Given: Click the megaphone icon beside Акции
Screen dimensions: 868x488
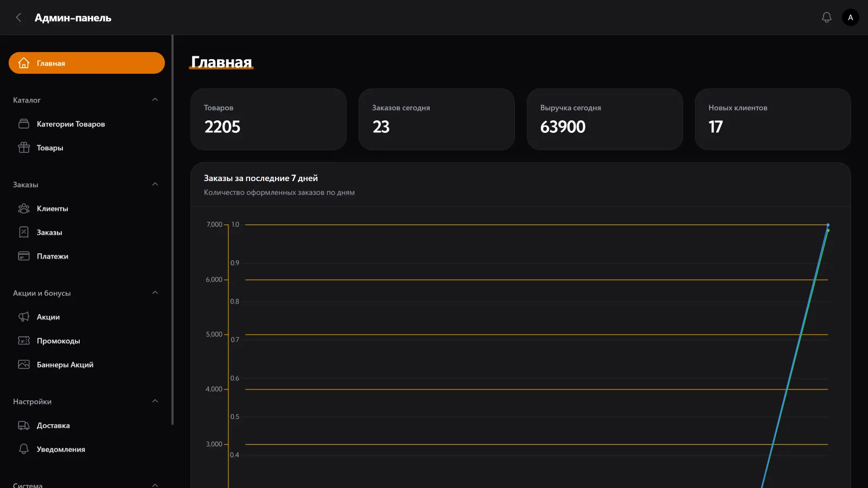Looking at the screenshot, I should pos(24,317).
